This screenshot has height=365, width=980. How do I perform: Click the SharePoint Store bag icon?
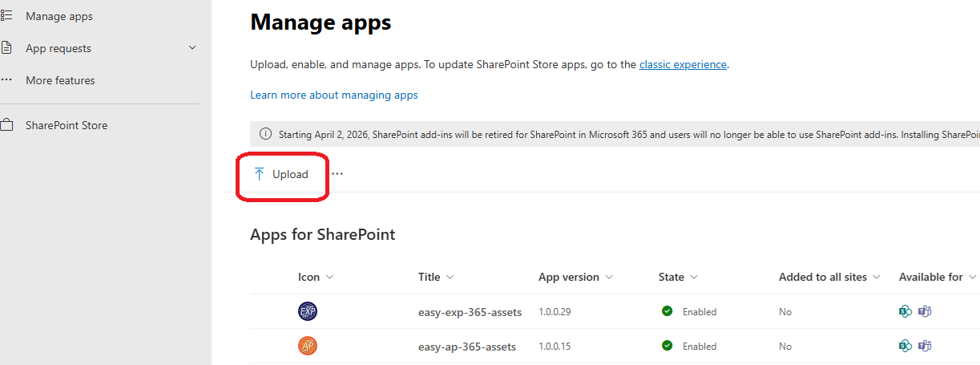(6, 125)
